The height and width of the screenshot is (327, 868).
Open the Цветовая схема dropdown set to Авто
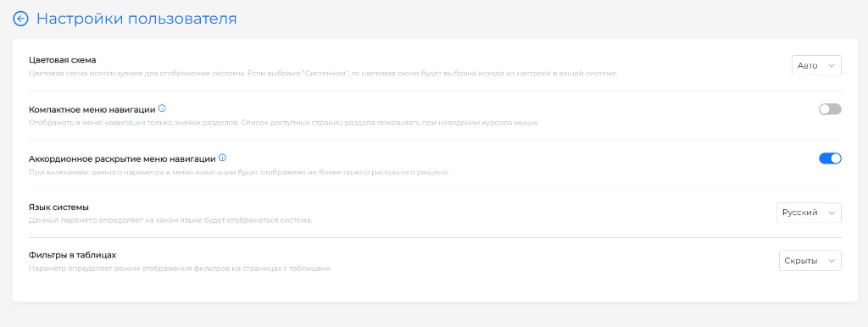click(816, 65)
